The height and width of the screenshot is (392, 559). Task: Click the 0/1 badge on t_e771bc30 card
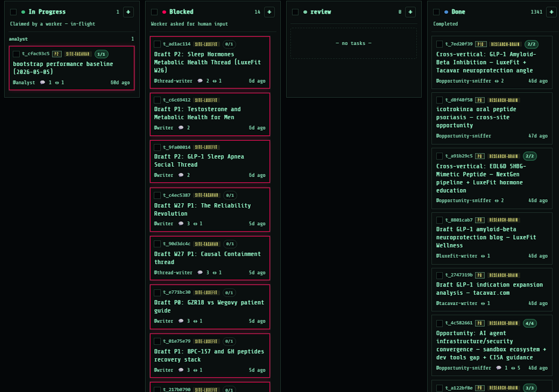229,293
